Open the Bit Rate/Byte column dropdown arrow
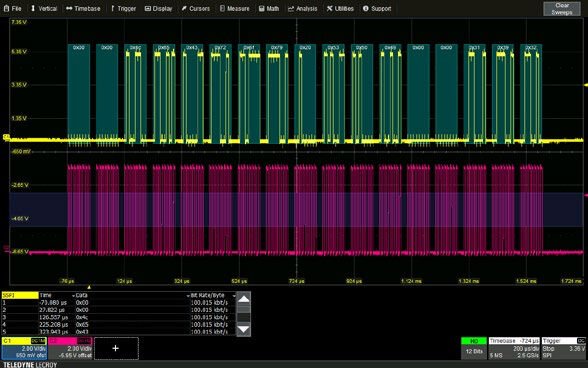The width and height of the screenshot is (588, 368). (234, 296)
